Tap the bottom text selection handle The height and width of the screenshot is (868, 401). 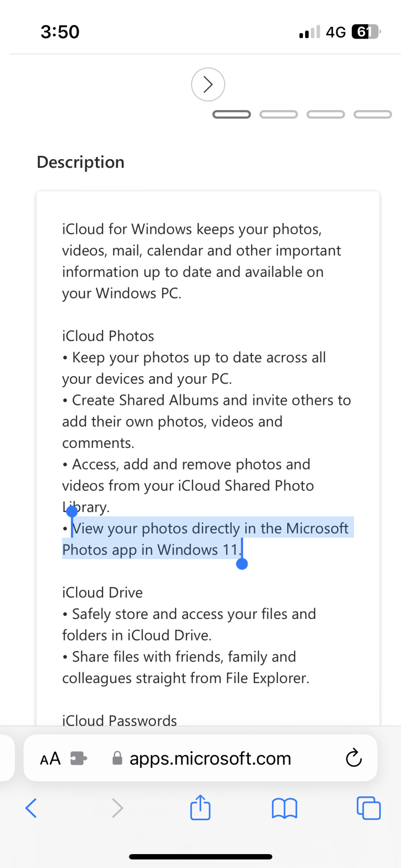tap(242, 563)
